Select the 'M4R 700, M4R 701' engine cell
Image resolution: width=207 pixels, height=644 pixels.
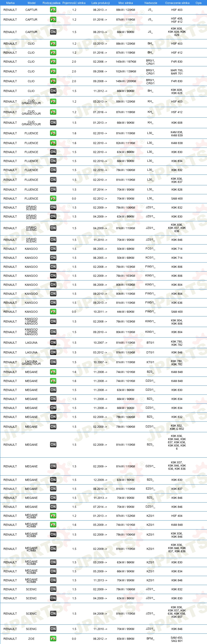click(177, 72)
